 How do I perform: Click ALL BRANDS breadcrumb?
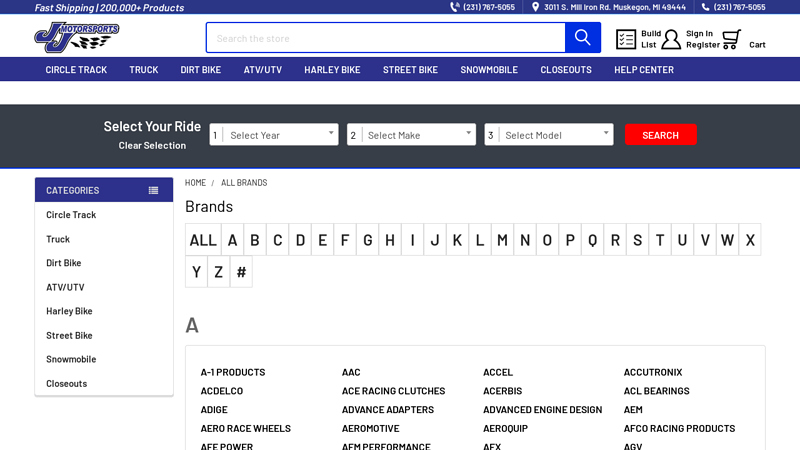(244, 183)
